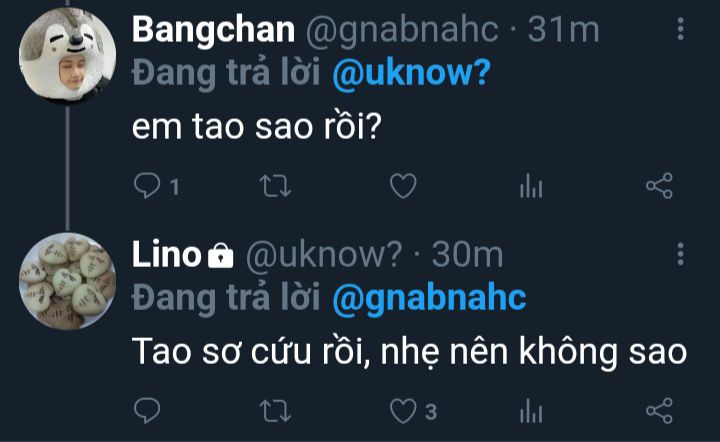Viewport: 720px width, 442px height.
Task: Share Bangchan's tweet
Action: pos(659,185)
